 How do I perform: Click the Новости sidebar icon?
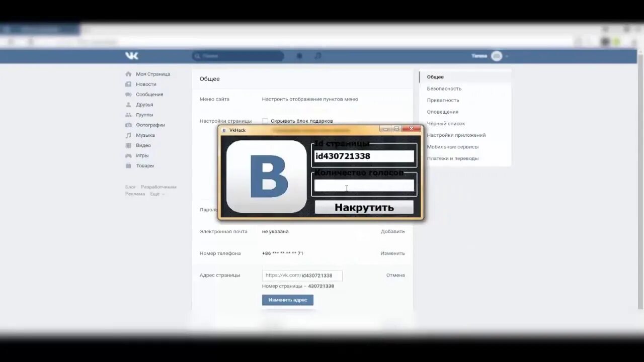128,84
